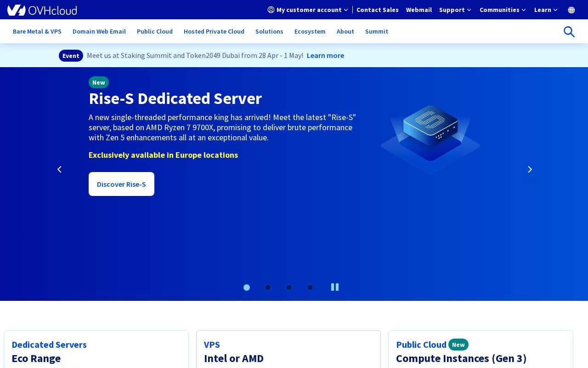Image resolution: width=588 pixels, height=368 pixels.
Task: Select the third carousel slide dot
Action: point(289,287)
